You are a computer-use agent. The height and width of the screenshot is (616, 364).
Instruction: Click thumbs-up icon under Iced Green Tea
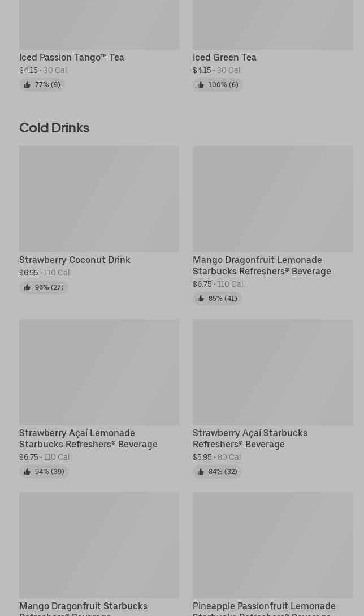tap(201, 85)
